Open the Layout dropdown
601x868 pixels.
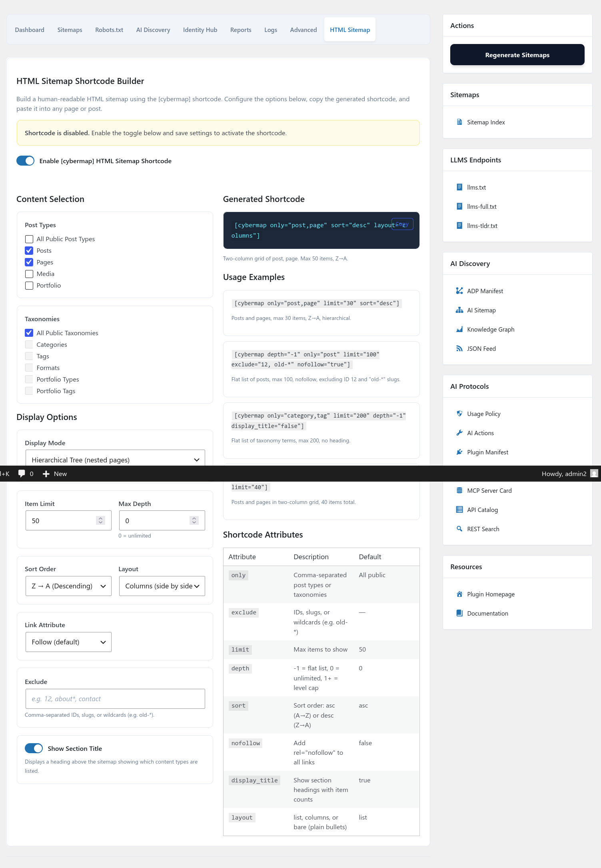coord(162,586)
